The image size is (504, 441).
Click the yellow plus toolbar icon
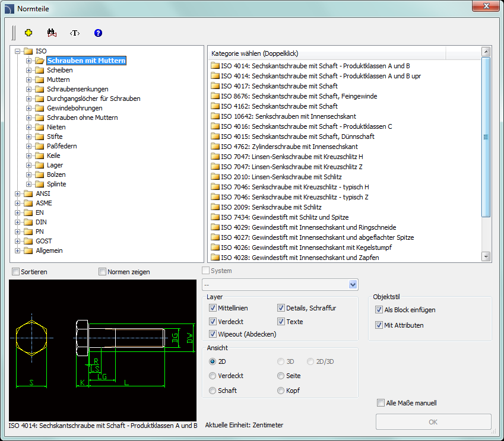[x=28, y=33]
